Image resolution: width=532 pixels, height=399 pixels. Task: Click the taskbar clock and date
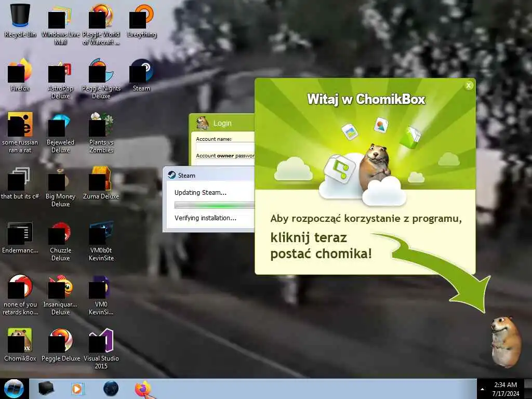506,389
